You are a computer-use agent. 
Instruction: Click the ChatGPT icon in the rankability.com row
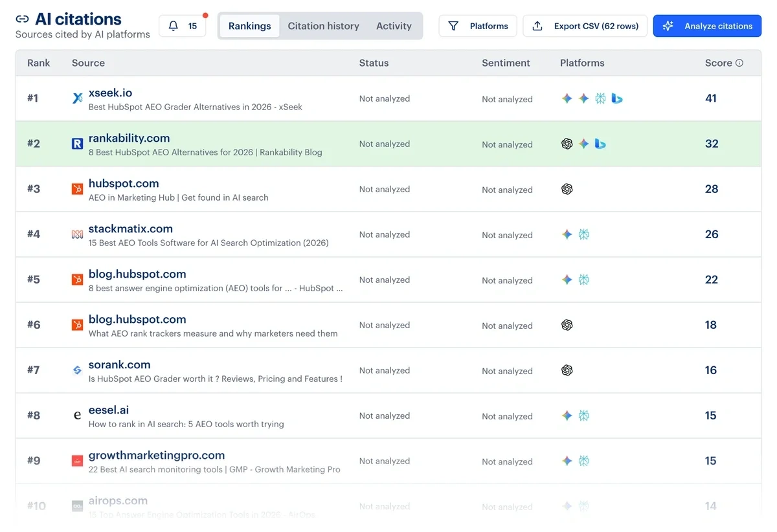point(567,144)
